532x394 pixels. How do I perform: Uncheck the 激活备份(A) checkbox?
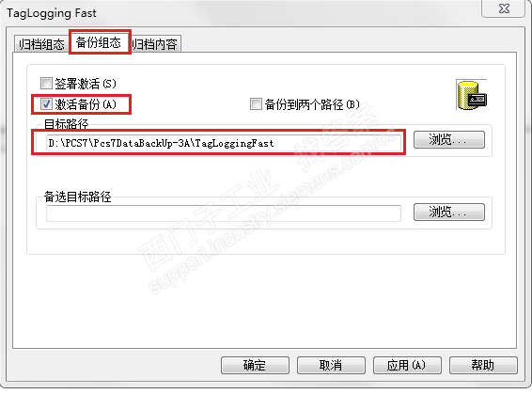click(46, 103)
